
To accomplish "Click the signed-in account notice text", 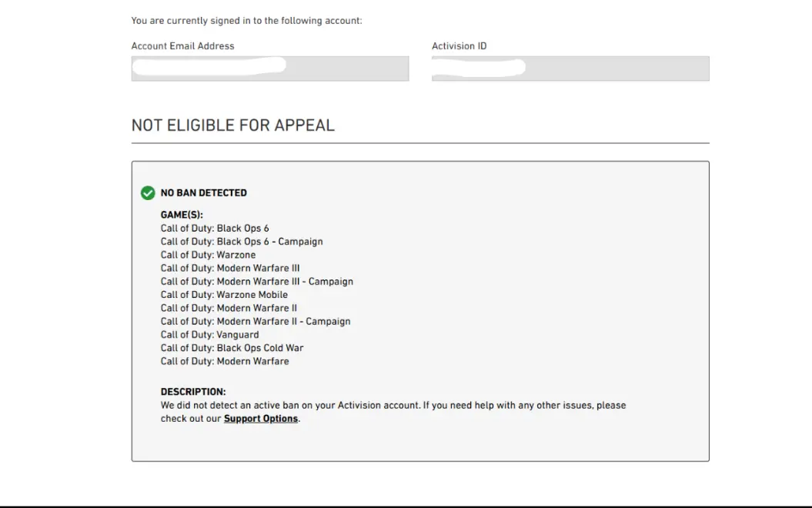I will 246,21.
